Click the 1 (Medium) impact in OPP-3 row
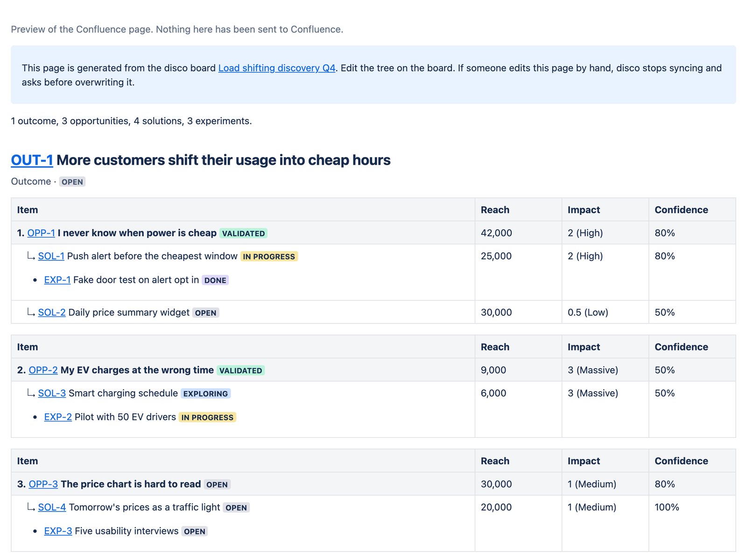 point(592,484)
